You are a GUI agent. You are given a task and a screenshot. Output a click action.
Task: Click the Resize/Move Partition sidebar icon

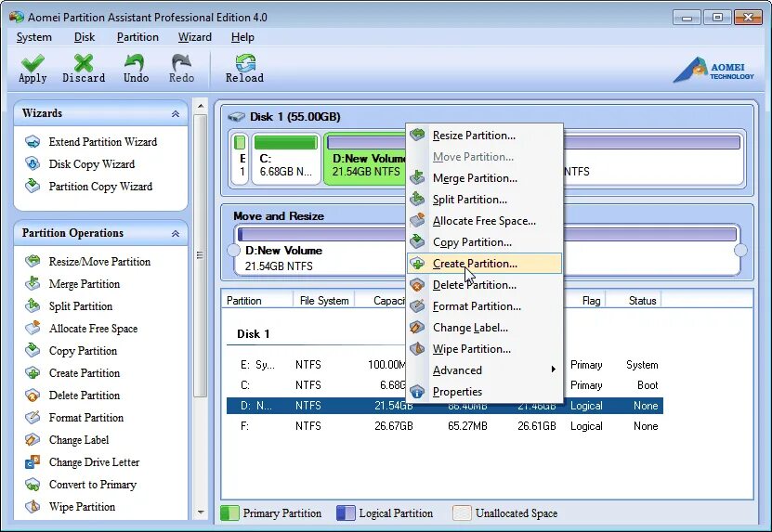coord(33,261)
